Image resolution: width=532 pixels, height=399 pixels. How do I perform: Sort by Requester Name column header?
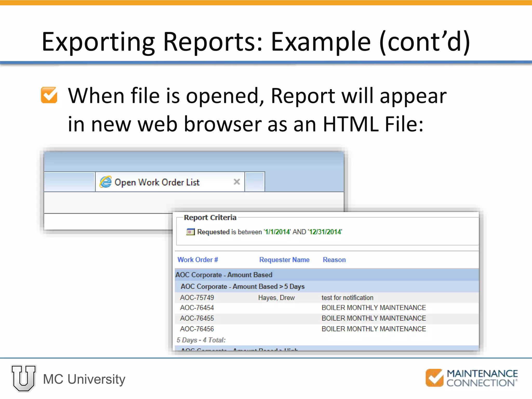(284, 260)
